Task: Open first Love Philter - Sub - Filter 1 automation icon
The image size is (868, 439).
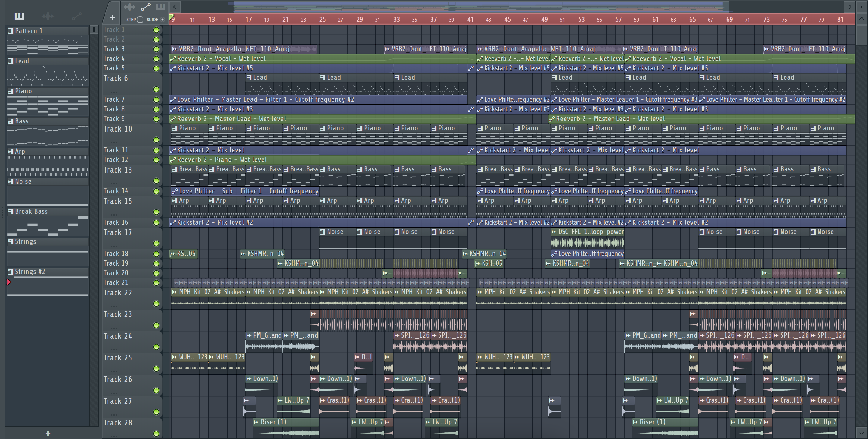Action: tap(175, 191)
